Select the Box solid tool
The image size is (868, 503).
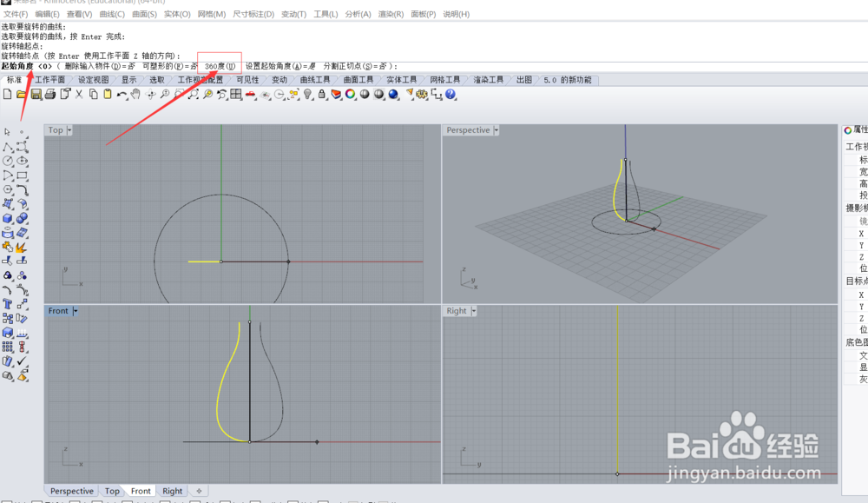[x=8, y=218]
